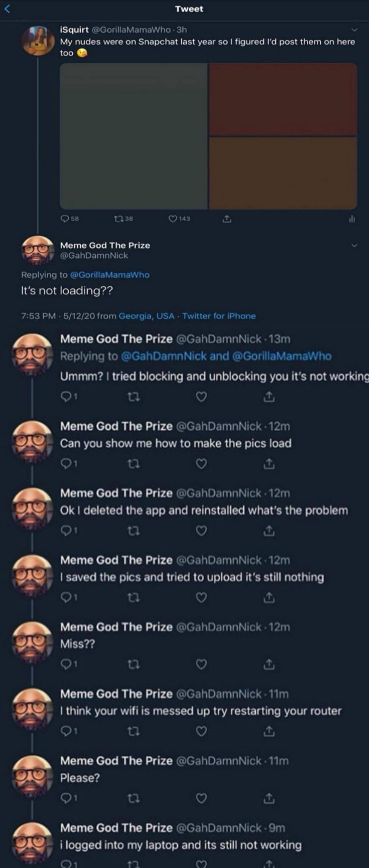Screen dimensions: 369x868
Task: Open the @GorillaMamaWho mention link in the reply
Action: (x=110, y=275)
